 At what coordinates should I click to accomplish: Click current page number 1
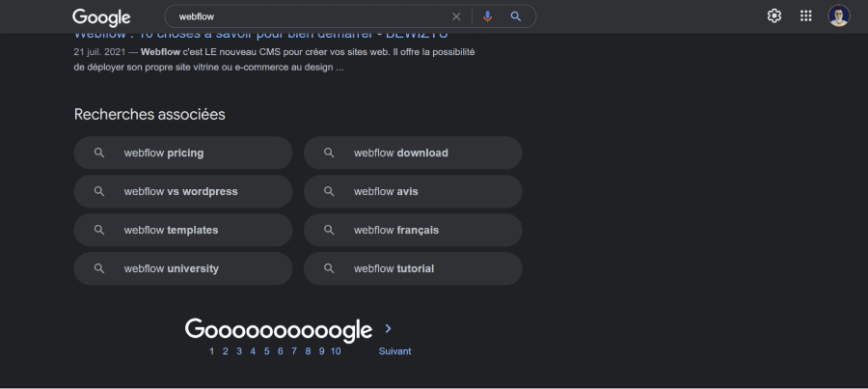(x=211, y=351)
